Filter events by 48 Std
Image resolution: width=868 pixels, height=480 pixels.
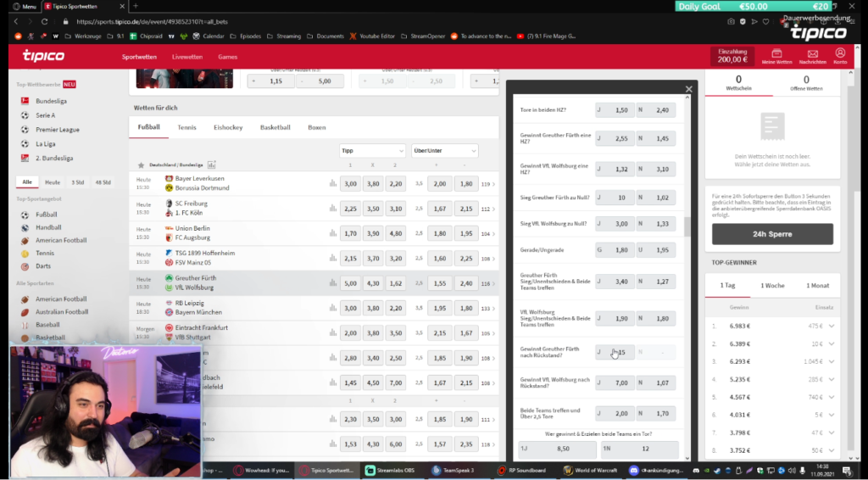tap(103, 182)
